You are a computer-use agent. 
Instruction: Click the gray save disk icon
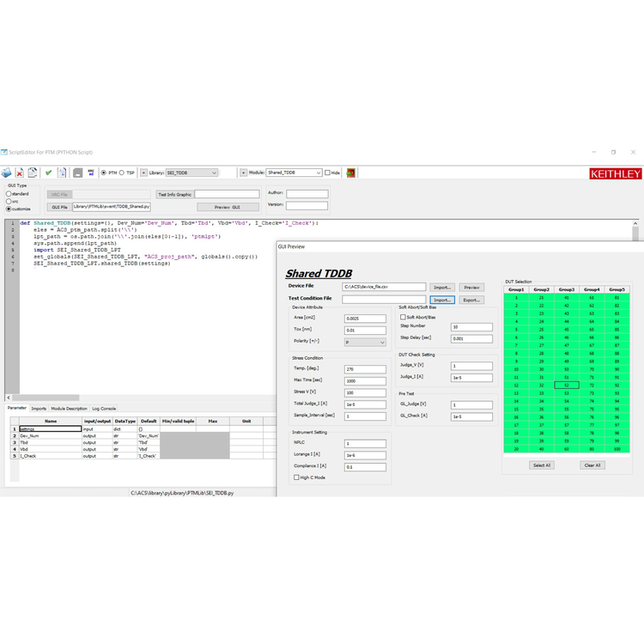click(77, 173)
